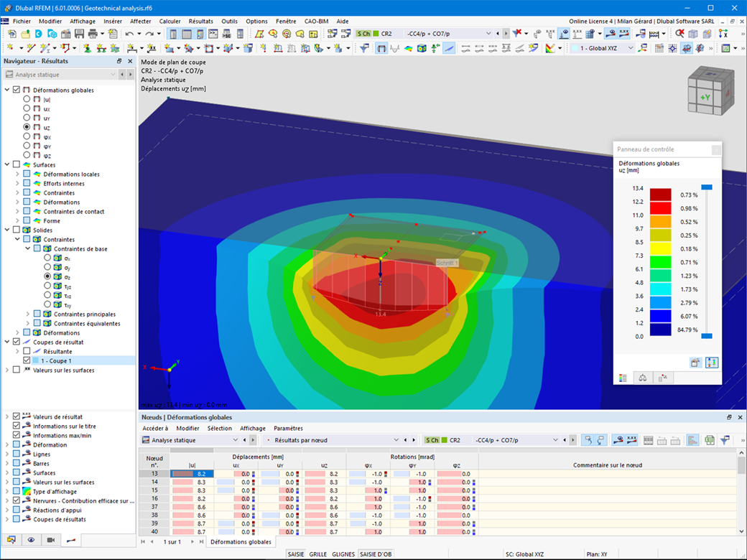Open the Calculer menu

pyautogui.click(x=170, y=22)
